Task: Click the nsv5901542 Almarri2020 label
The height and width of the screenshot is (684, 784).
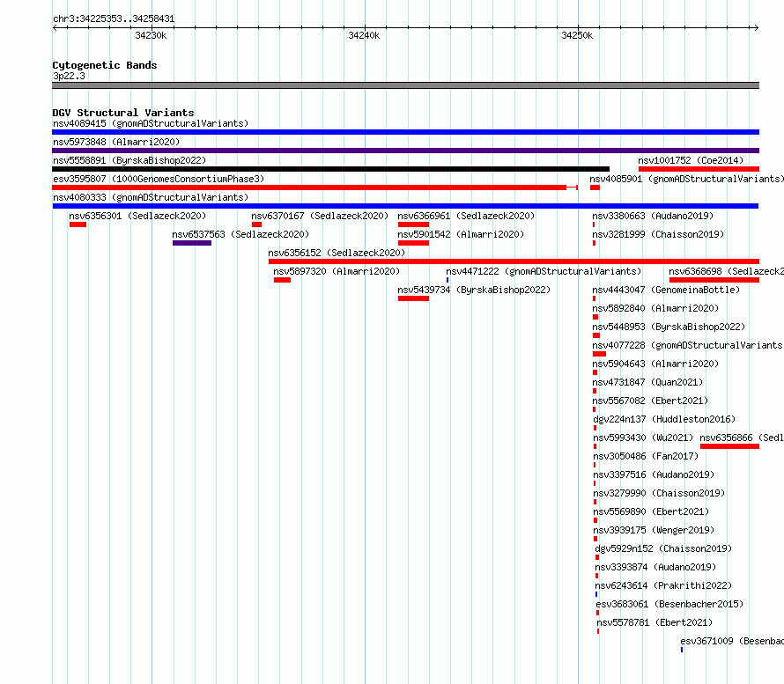Action: click(461, 234)
